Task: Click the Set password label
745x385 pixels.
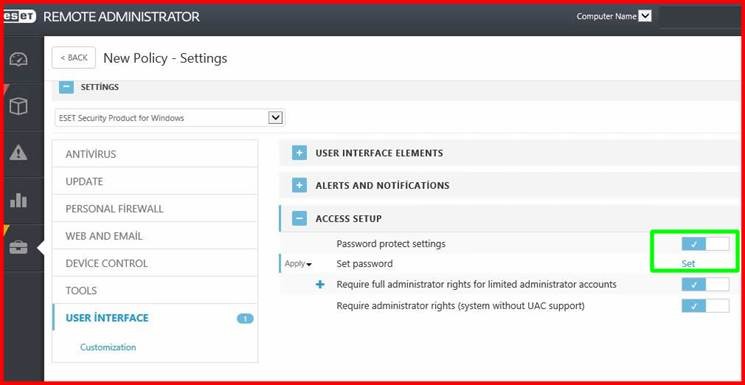Action: (364, 263)
